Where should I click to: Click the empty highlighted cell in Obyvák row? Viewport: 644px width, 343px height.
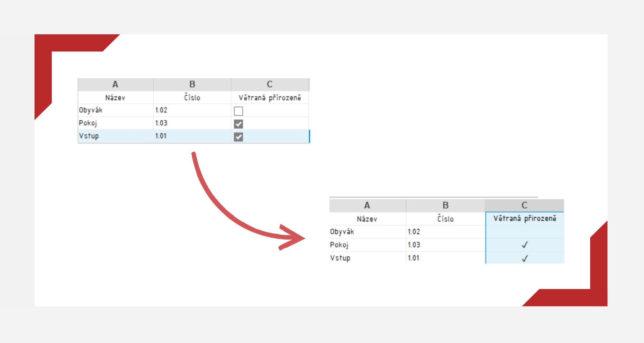point(525,232)
